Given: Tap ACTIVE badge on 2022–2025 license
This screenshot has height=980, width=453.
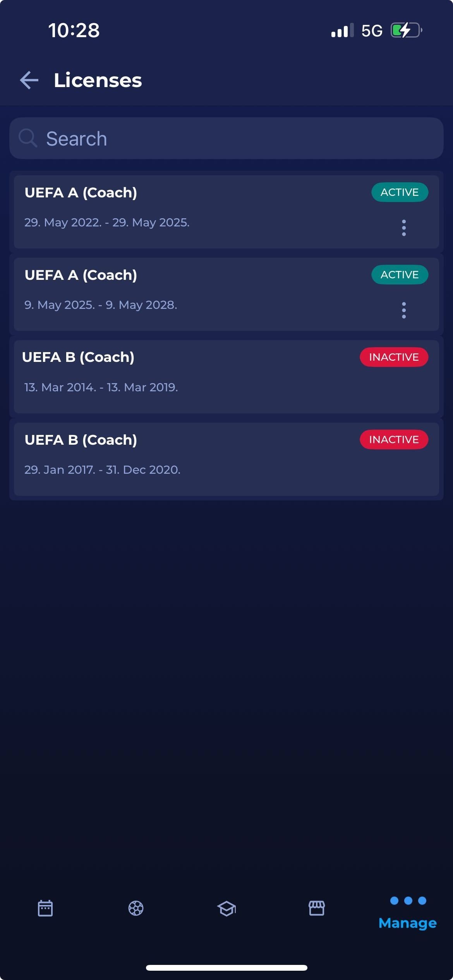Looking at the screenshot, I should [400, 192].
